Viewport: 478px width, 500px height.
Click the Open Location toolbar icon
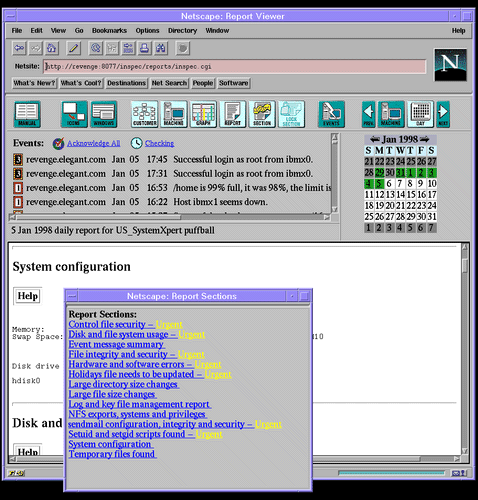(x=128, y=48)
